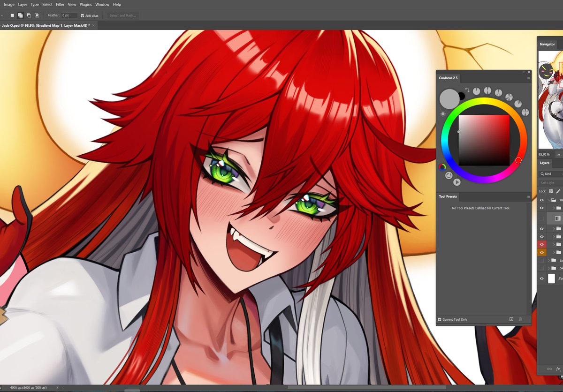Viewport: 563px width, 392px height.
Task: Collapse the Coolorus panel with double arrows
Action: click(x=524, y=72)
